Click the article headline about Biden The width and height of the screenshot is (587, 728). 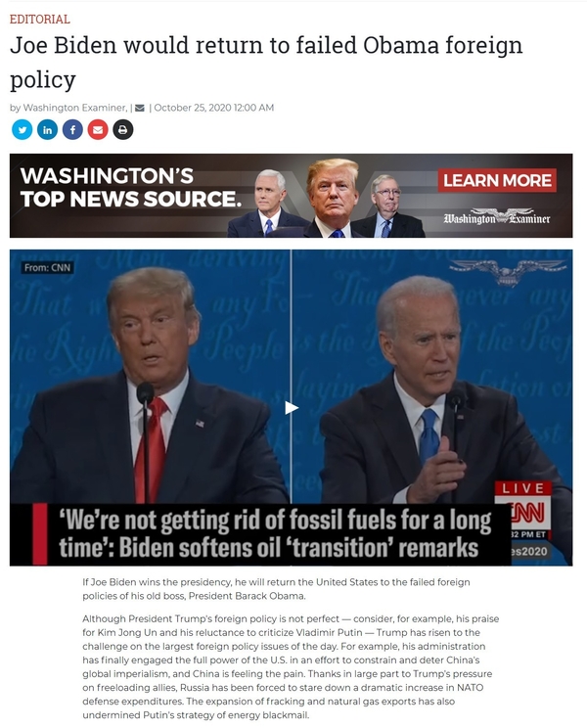click(x=266, y=62)
